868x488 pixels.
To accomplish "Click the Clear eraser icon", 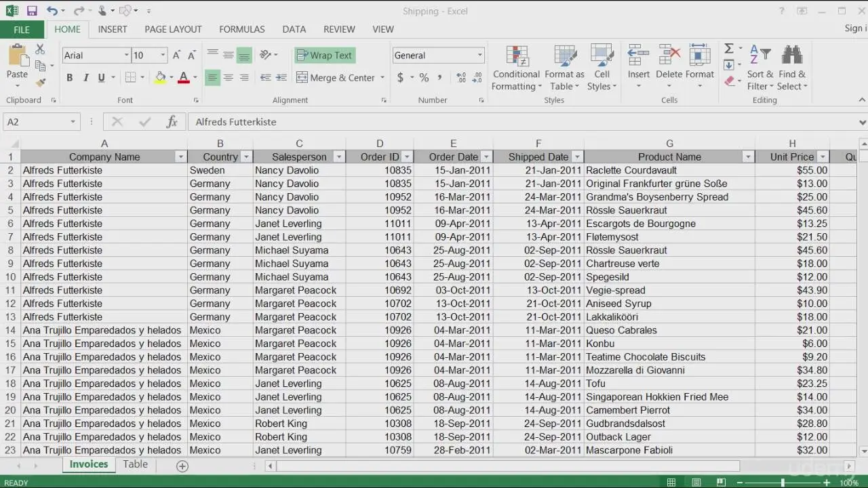I will (729, 81).
